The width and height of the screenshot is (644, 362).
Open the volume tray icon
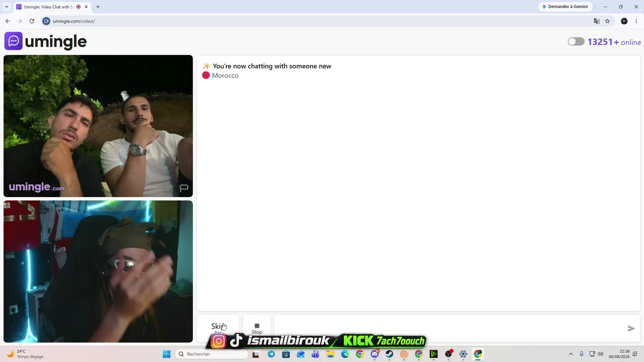[x=600, y=354]
